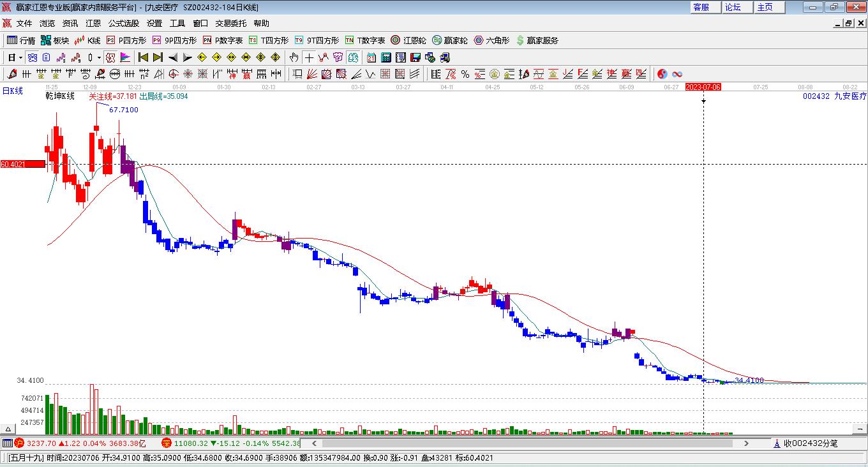Click the 论坛 forum button

[733, 7]
